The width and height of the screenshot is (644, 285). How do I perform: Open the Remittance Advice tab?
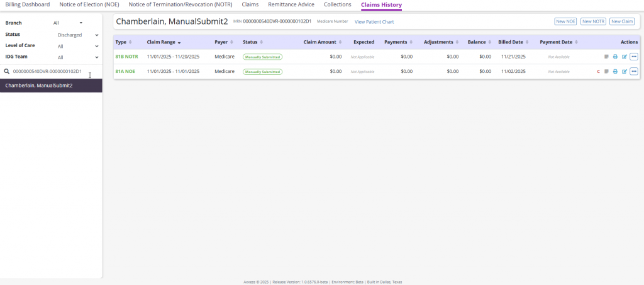tap(291, 4)
